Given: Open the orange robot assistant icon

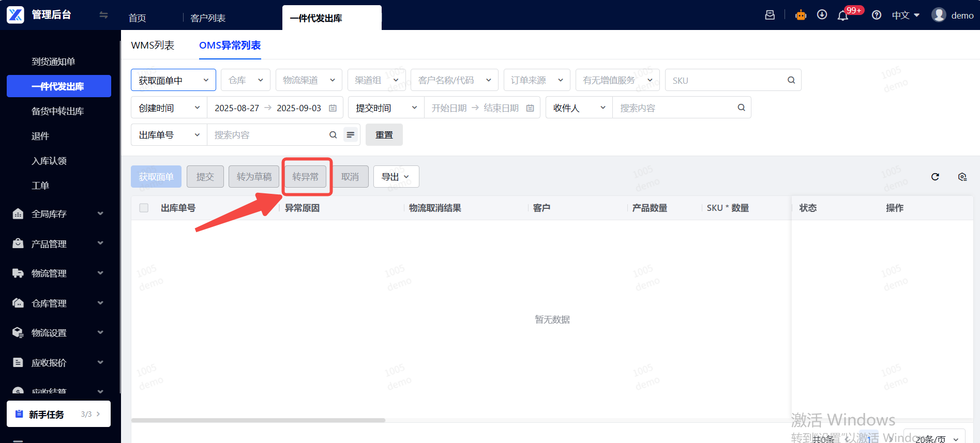Looking at the screenshot, I should coord(801,15).
